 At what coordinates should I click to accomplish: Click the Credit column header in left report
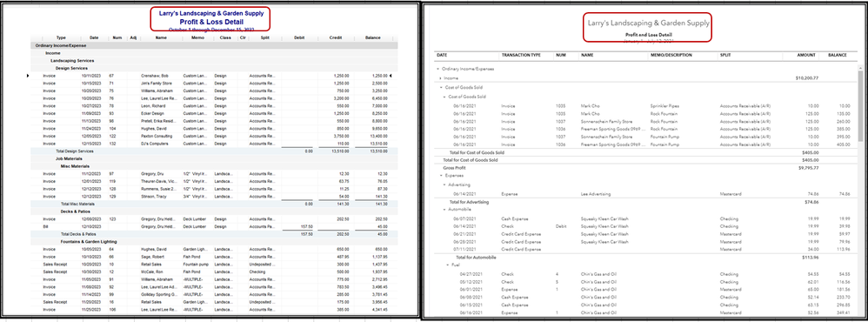[336, 37]
